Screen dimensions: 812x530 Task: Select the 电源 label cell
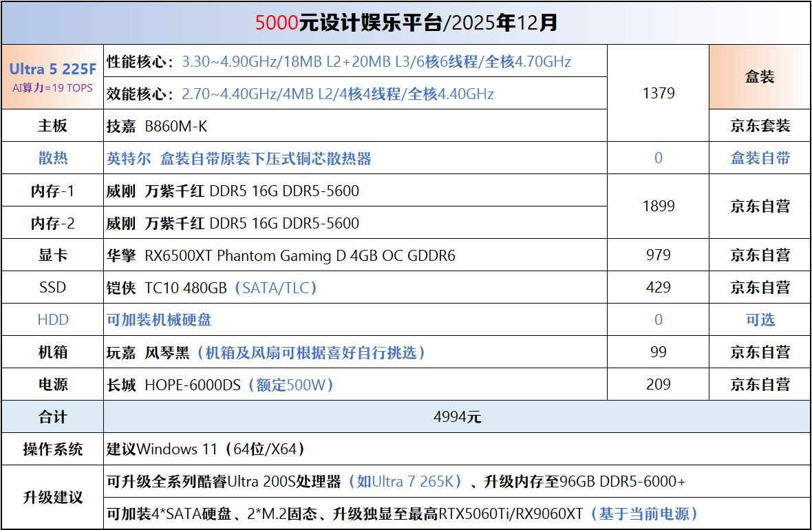52,384
